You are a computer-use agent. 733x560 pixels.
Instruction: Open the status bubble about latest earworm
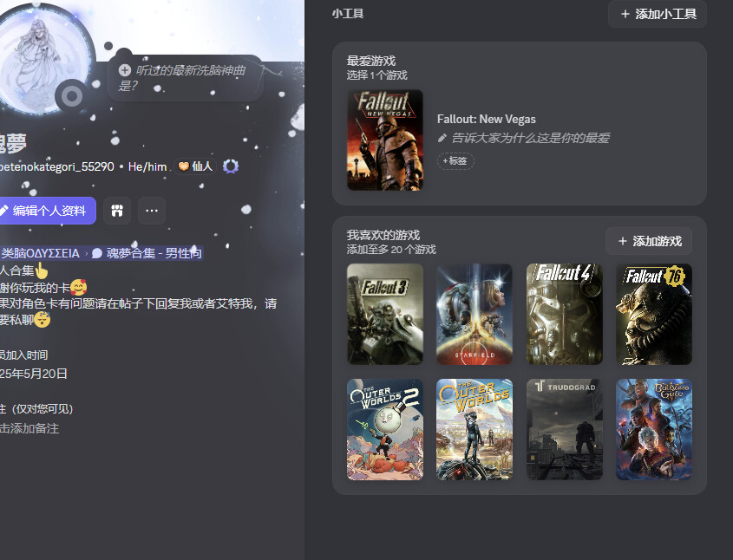(185, 78)
